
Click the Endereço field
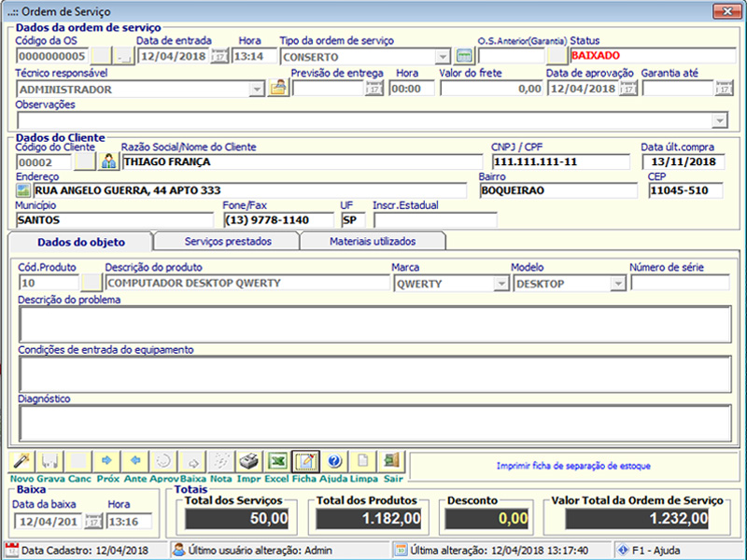(x=249, y=190)
